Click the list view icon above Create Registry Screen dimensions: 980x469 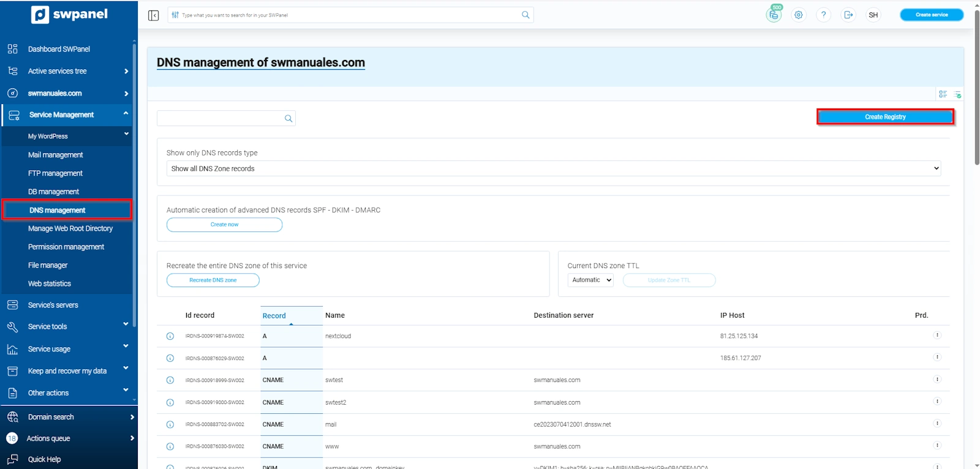[943, 94]
